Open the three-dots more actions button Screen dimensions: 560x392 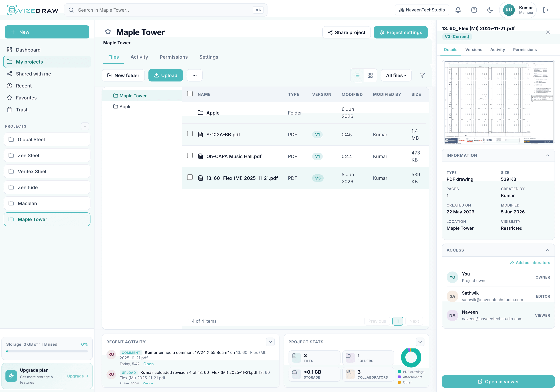(x=194, y=75)
